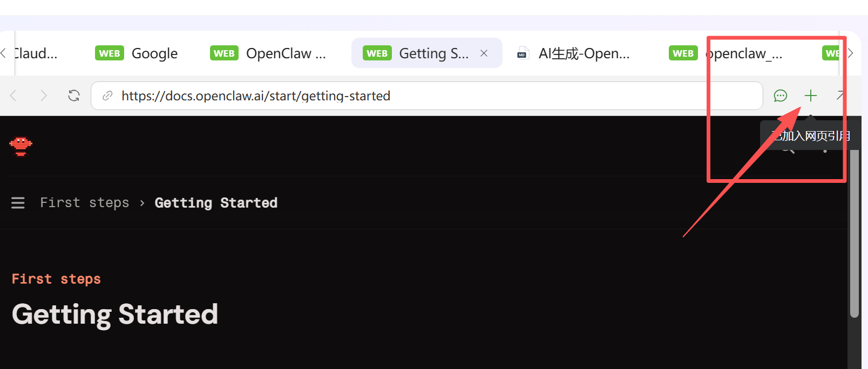Open the AI生成-Open... document tab
The height and width of the screenshot is (369, 868).
pos(574,53)
